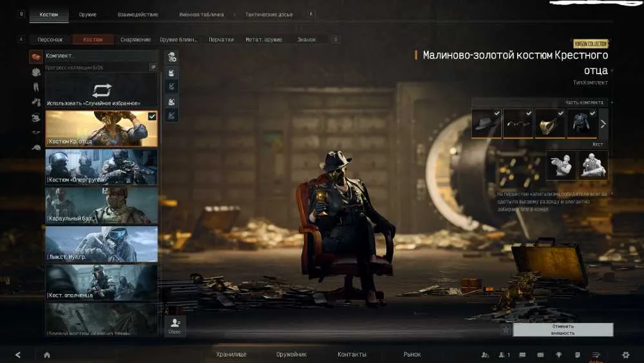
Task: Click previous sub-tab arrow A
Action: pyautogui.click(x=21, y=39)
